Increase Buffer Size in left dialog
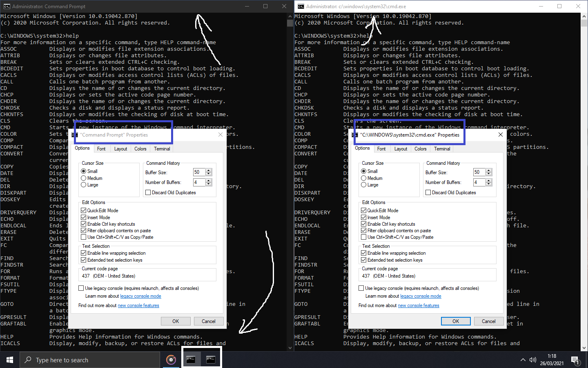Screen dimensions: 588x368 pyautogui.click(x=209, y=171)
